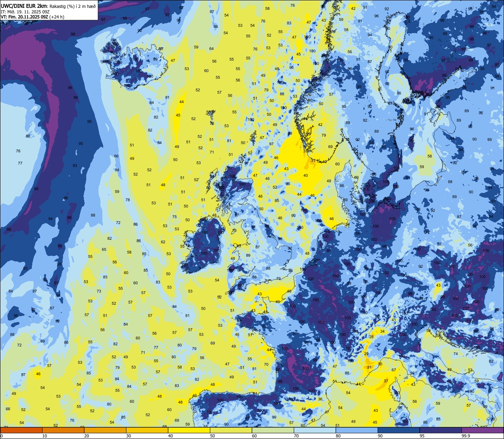
Task: Click the humidity value '64' east of Iceland
Action: click(211, 48)
